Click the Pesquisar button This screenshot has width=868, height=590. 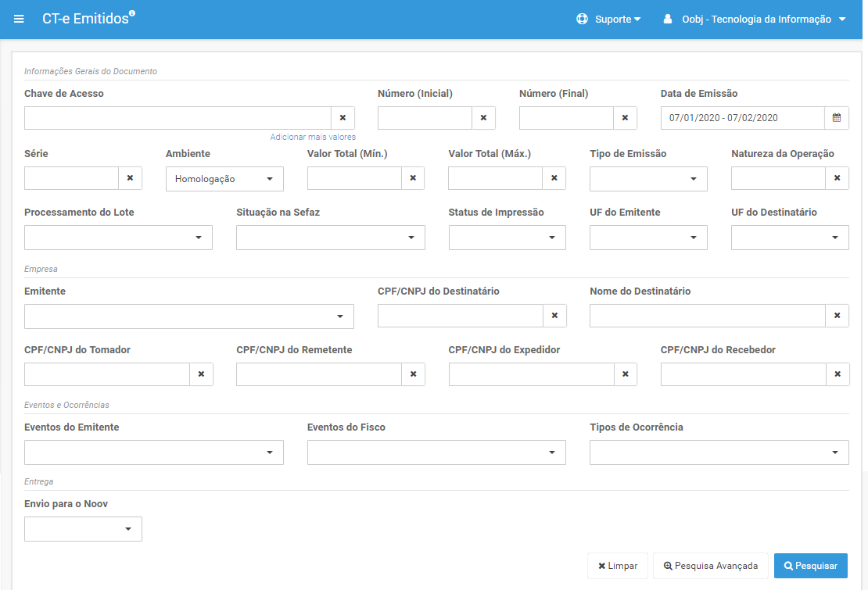click(x=810, y=566)
